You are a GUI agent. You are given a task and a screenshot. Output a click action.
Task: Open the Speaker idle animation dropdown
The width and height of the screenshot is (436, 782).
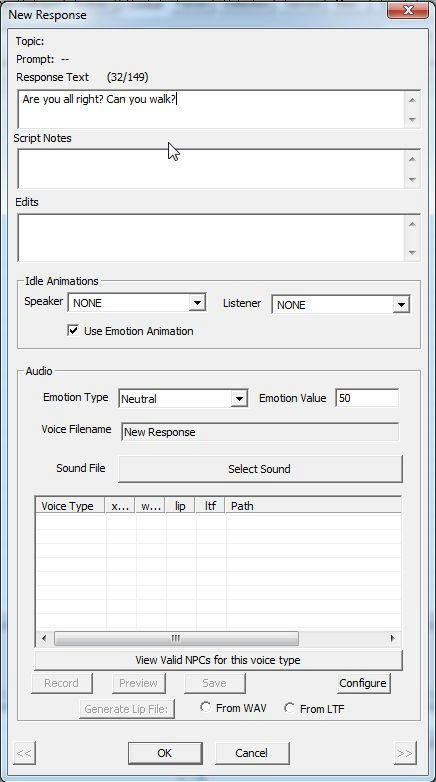point(198,302)
